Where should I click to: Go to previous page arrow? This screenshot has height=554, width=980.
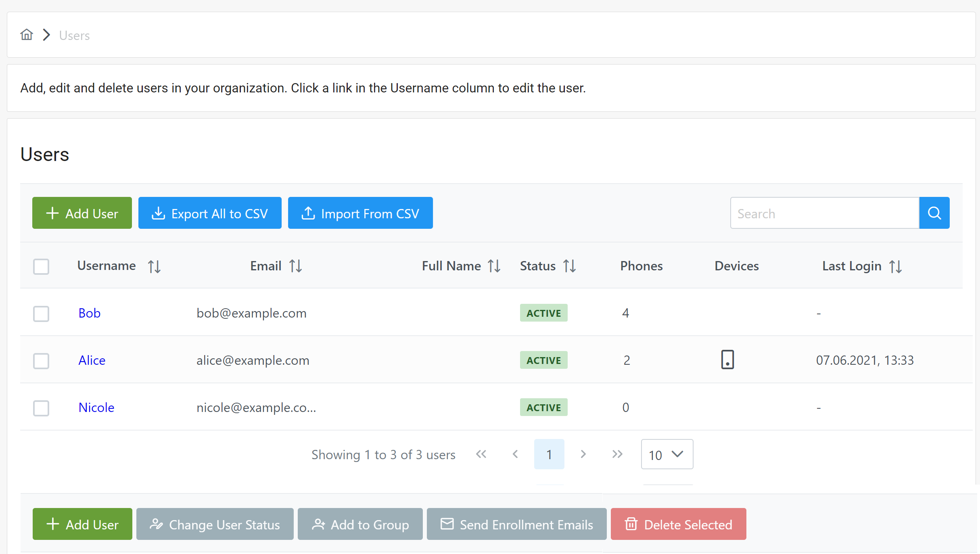(515, 454)
